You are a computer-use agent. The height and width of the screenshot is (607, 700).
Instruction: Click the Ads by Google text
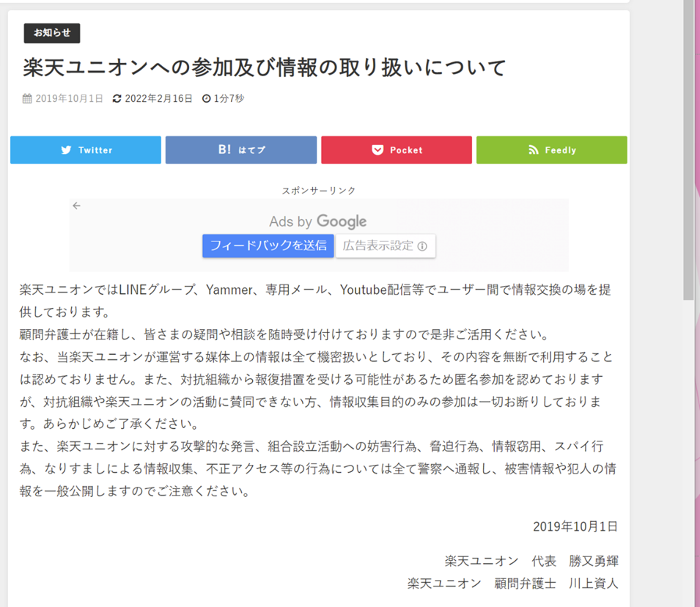(x=318, y=221)
